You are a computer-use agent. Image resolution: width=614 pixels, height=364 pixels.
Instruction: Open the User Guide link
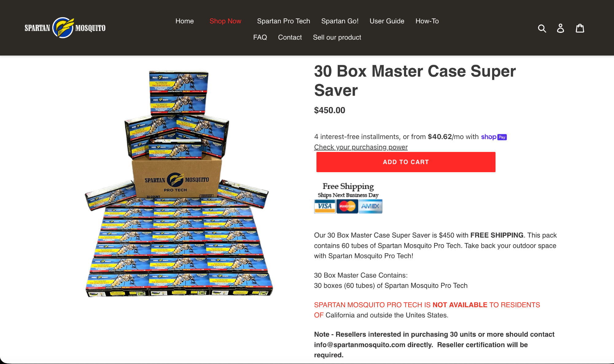387,21
